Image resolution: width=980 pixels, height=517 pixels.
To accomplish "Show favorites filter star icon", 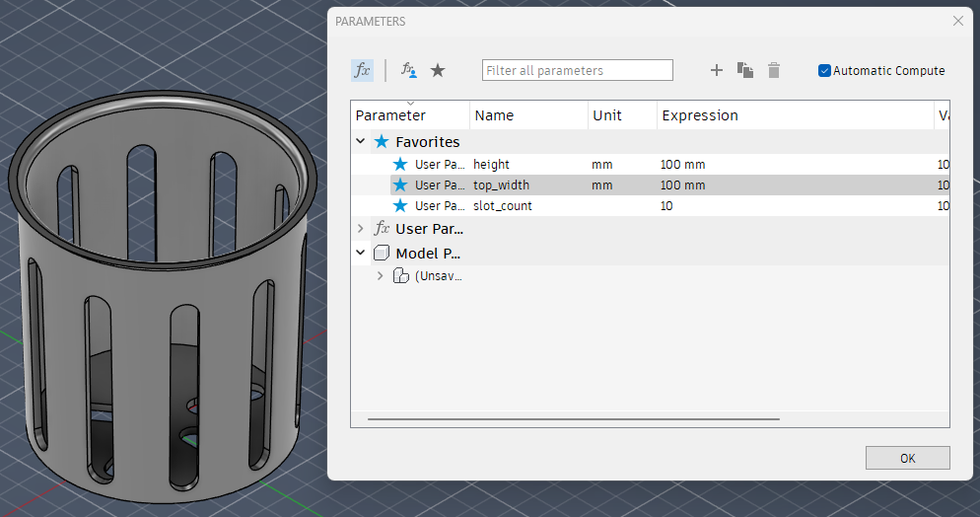I will tap(438, 70).
